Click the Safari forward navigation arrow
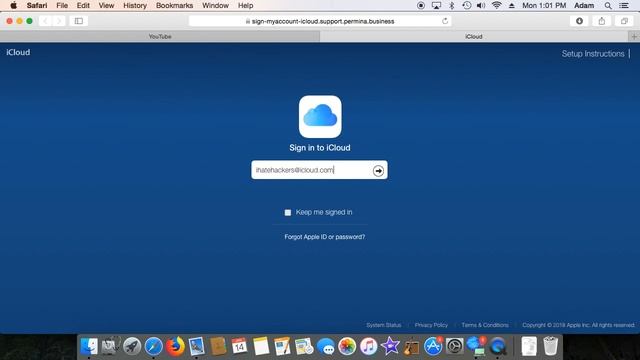 59,21
